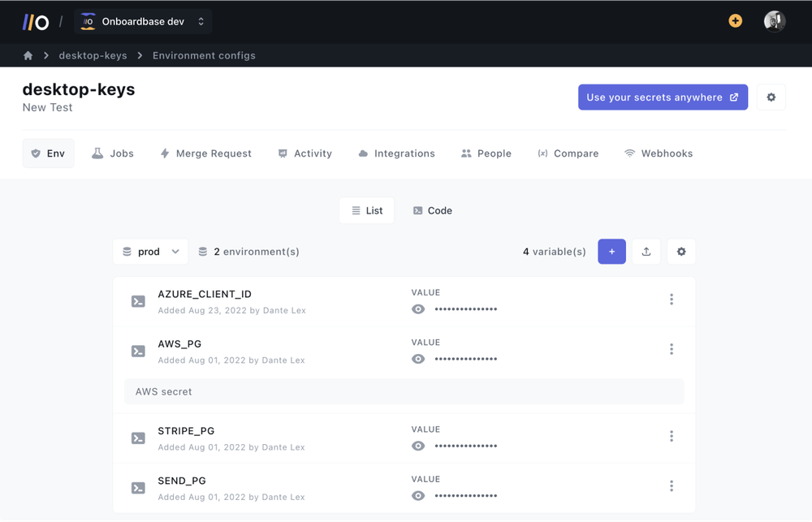Open the prod environment dropdown
This screenshot has height=522, width=812.
click(x=150, y=252)
